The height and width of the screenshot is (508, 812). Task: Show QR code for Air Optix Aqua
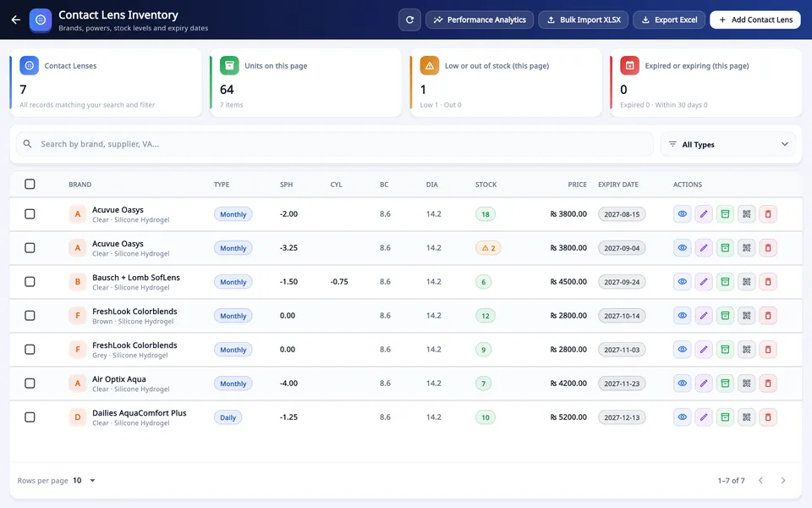click(746, 384)
